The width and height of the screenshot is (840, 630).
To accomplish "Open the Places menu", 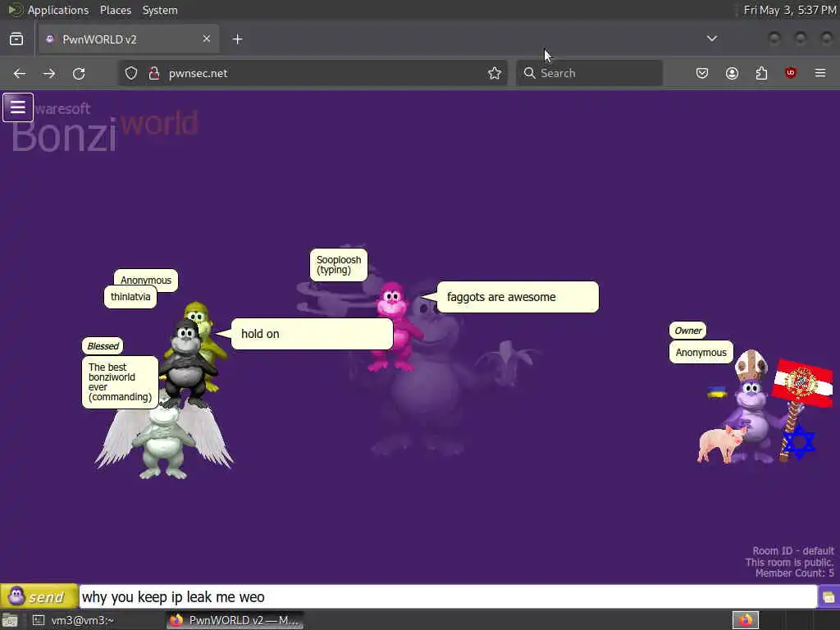I will pyautogui.click(x=116, y=10).
